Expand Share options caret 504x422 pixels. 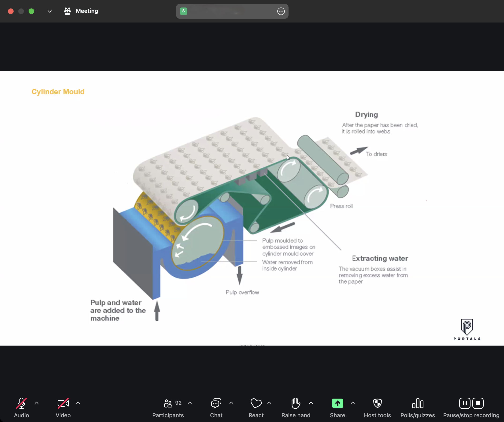(x=352, y=403)
